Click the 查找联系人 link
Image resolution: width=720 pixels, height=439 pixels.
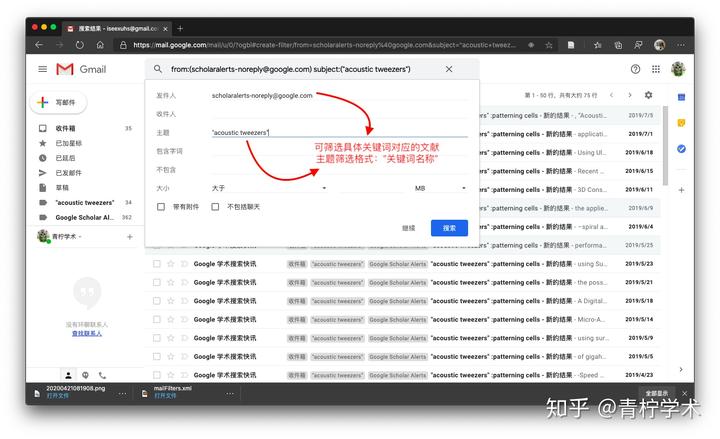(85, 333)
